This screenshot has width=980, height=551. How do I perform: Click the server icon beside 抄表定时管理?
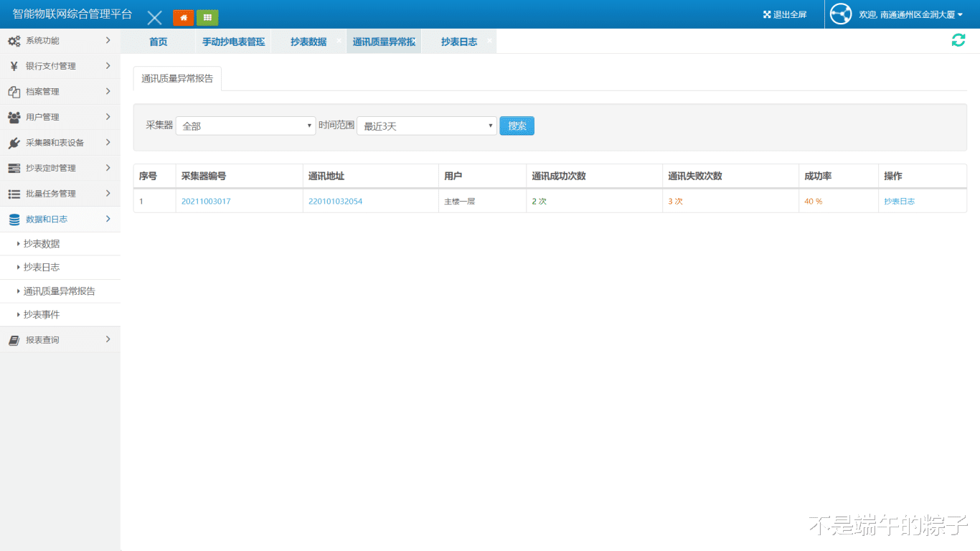(x=14, y=168)
